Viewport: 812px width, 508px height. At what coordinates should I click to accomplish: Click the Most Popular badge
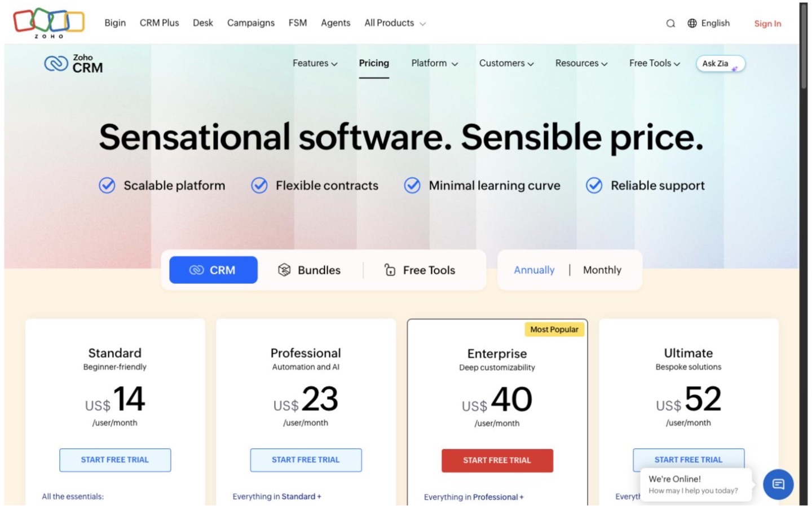(x=554, y=329)
